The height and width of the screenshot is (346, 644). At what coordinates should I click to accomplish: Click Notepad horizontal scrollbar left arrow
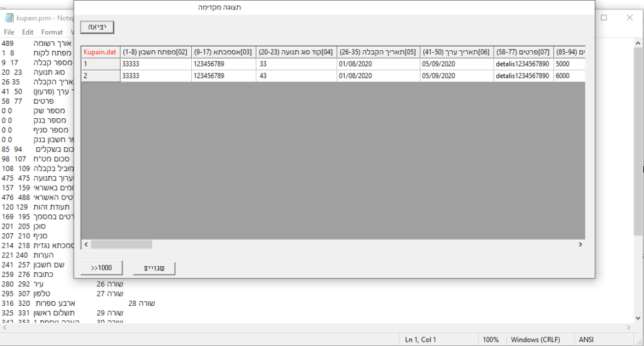click(x=5, y=328)
